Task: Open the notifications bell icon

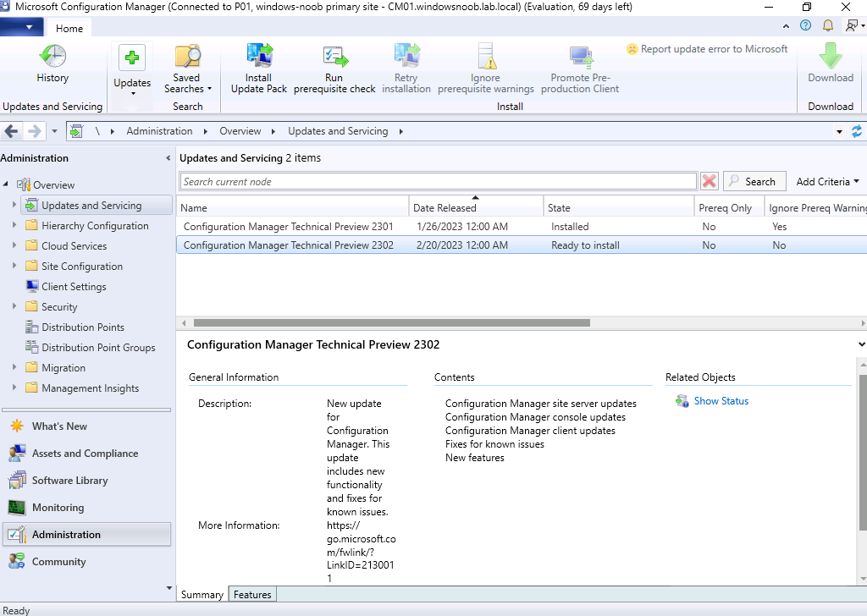Action: 828,25
